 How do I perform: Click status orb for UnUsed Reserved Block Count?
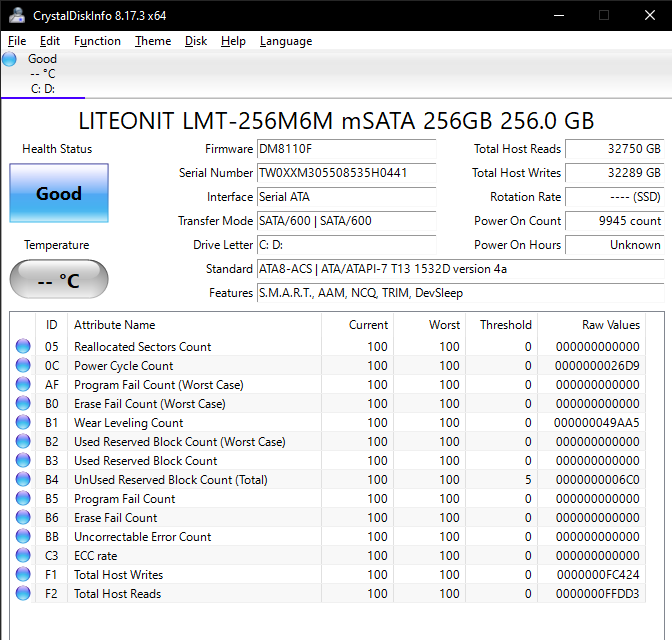23,479
